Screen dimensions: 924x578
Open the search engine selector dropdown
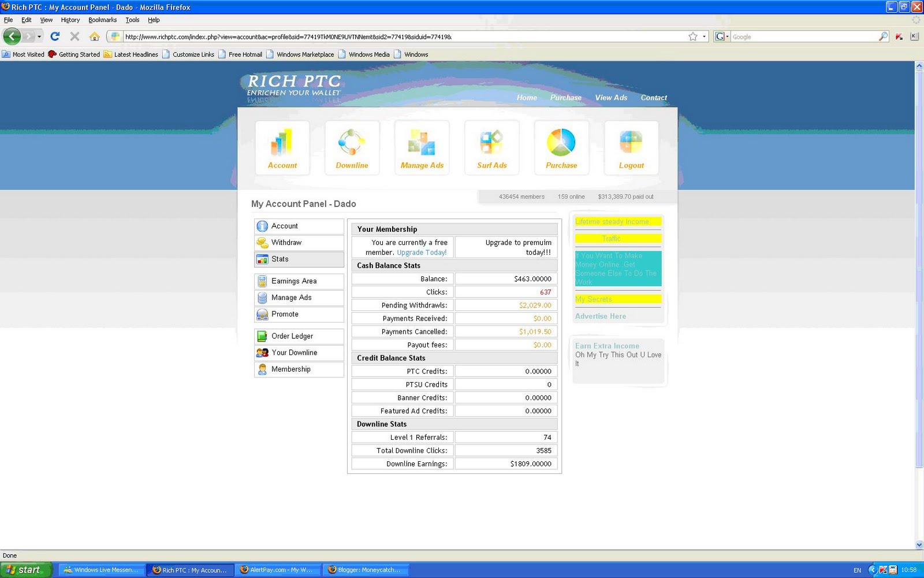click(x=722, y=36)
